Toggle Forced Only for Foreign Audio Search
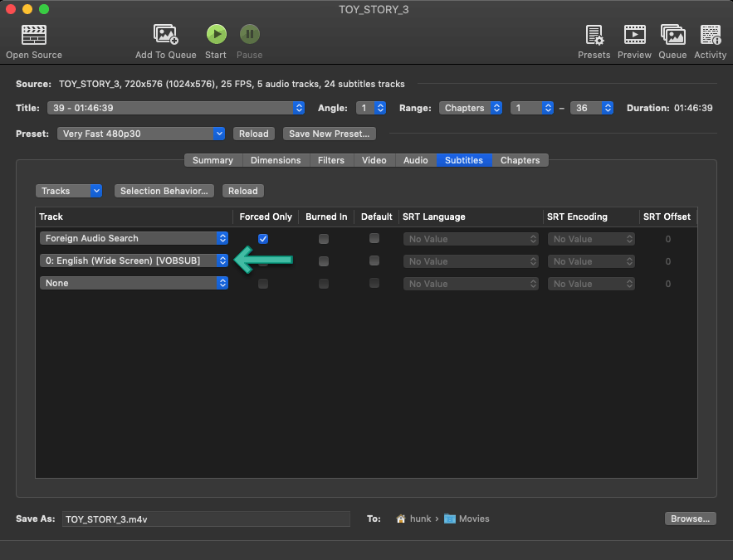 coord(263,239)
